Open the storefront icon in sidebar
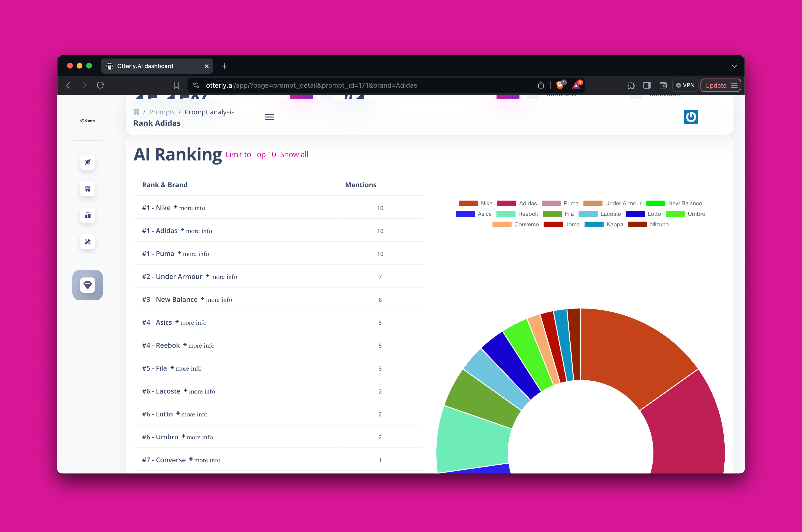This screenshot has width=802, height=532. coord(87,189)
